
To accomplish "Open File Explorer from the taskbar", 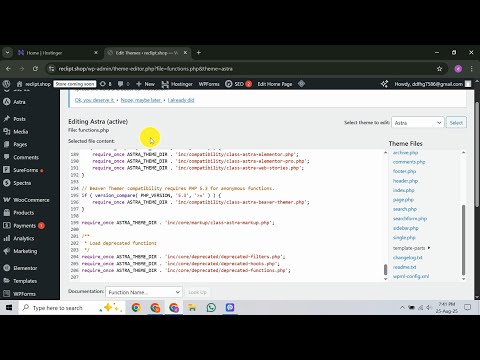I will pyautogui.click(x=192, y=307).
